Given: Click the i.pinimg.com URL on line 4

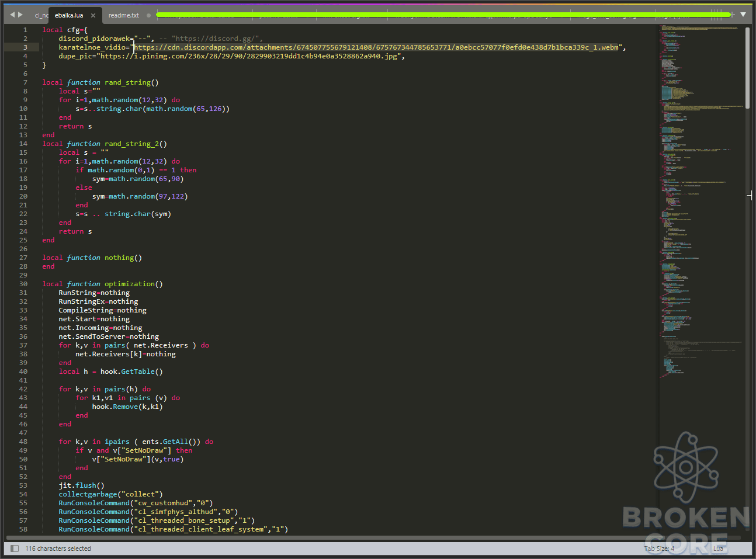Looking at the screenshot, I should (249, 56).
